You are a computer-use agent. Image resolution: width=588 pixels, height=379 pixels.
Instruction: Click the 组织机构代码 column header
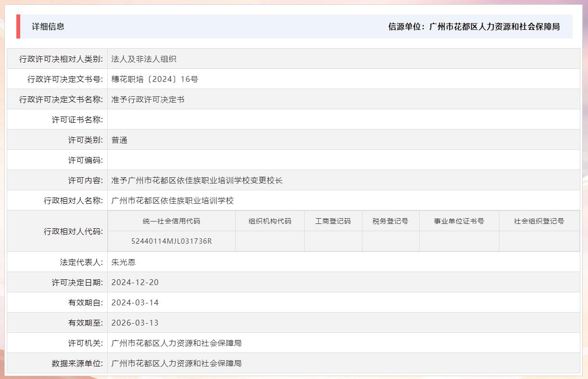pyautogui.click(x=269, y=221)
